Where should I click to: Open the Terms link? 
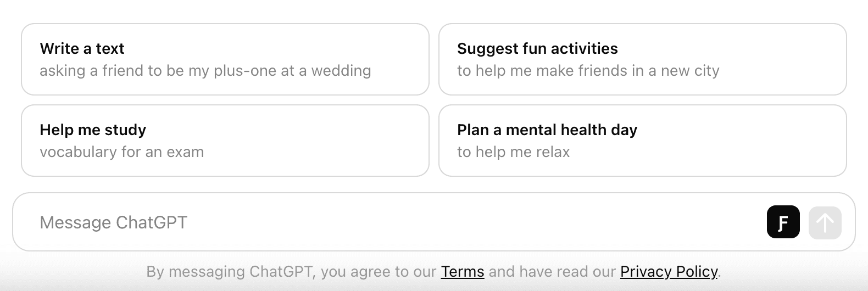[x=462, y=272]
